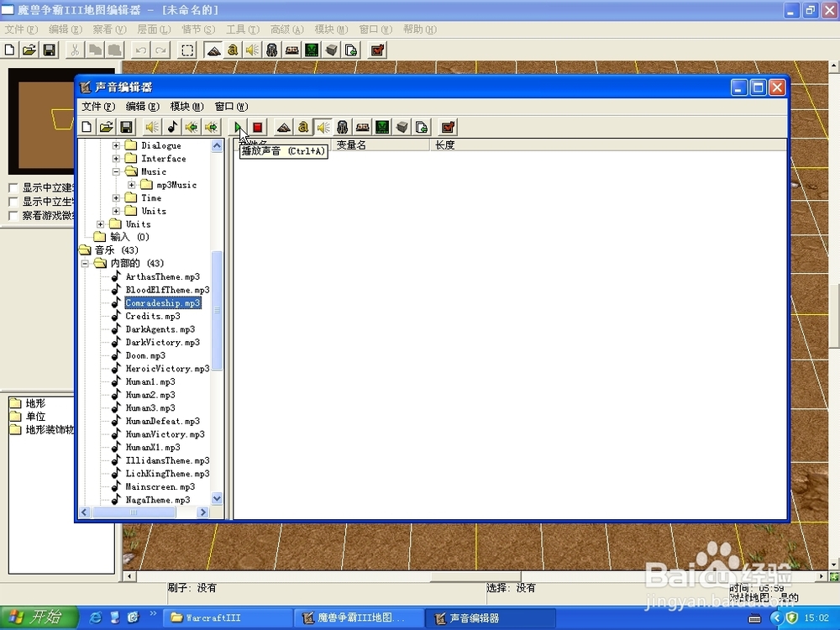Create new file in Sound Editor toolbar
840x630 pixels.
[x=87, y=127]
